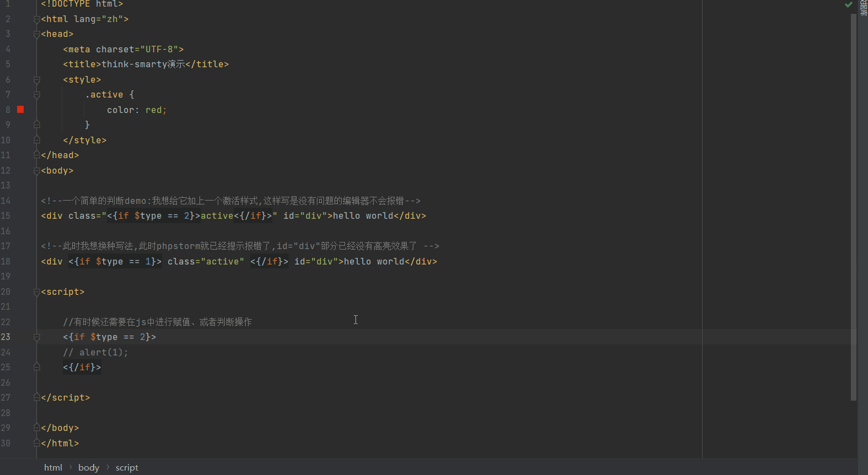This screenshot has width=868, height=475.
Task: Click 'id="div"' attribute on line 18
Action: point(316,261)
